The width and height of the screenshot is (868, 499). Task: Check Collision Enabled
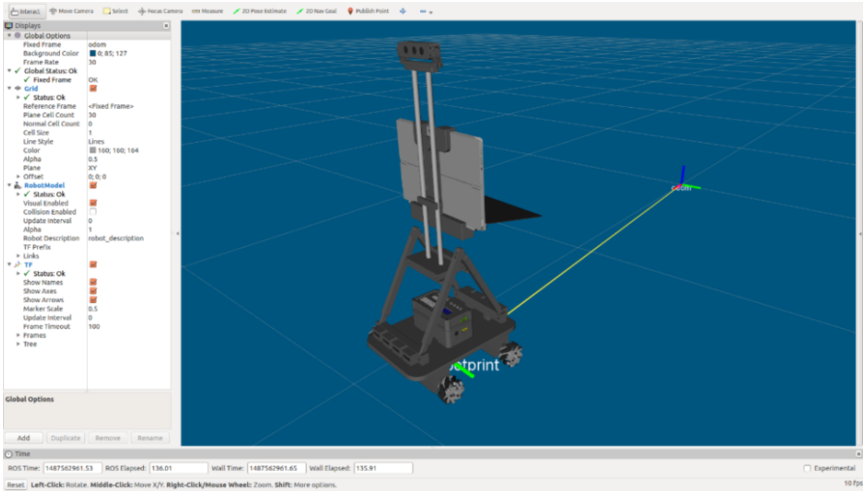tap(93, 212)
